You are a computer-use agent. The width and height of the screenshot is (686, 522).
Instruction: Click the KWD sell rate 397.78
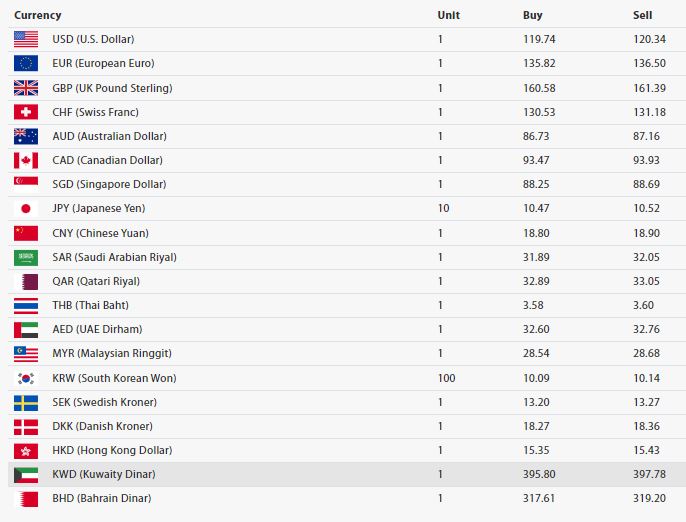click(x=649, y=474)
